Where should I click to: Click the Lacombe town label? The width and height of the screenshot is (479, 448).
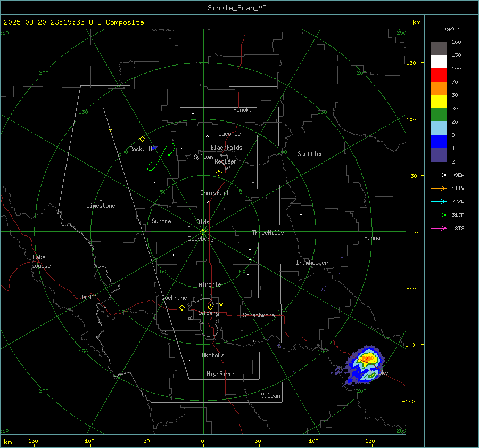tap(229, 134)
